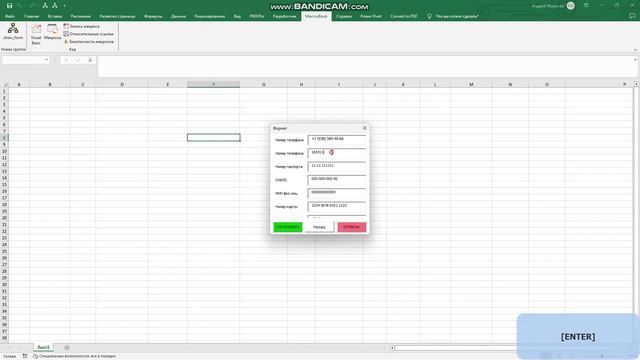Click the lightbulb tell me icon
Image resolution: width=640 pixels, height=360 pixels.
click(429, 16)
